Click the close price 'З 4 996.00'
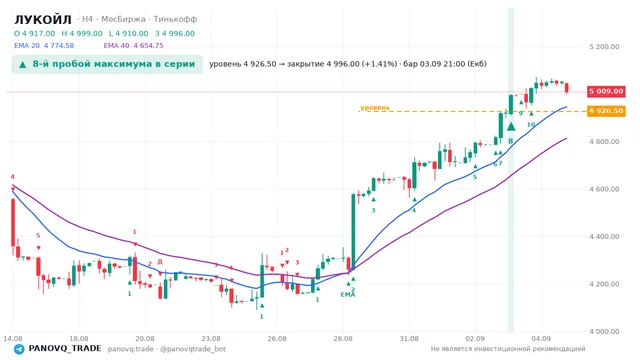This screenshot has width=640, height=360. 175,33
